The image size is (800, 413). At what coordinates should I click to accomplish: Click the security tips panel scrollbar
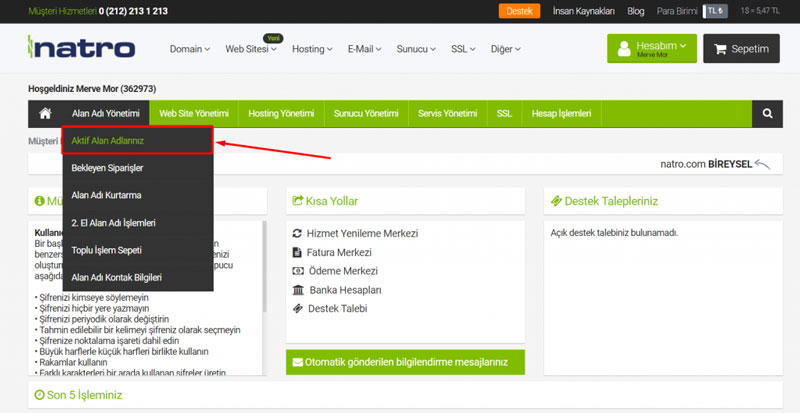click(264, 266)
